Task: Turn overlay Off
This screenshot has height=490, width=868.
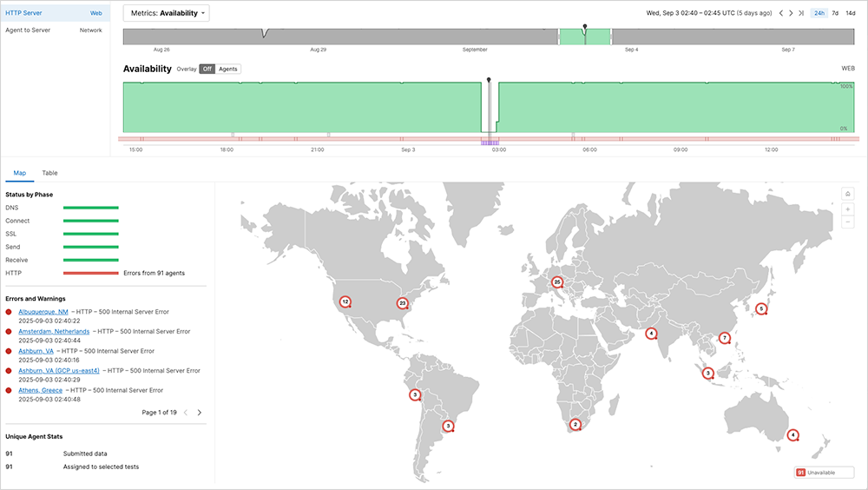Action: (207, 69)
